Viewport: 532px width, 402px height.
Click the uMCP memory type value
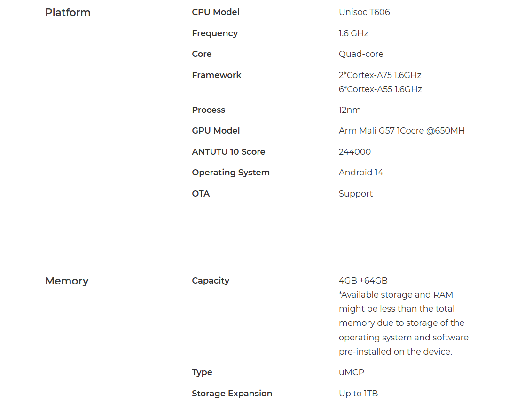pyautogui.click(x=352, y=372)
